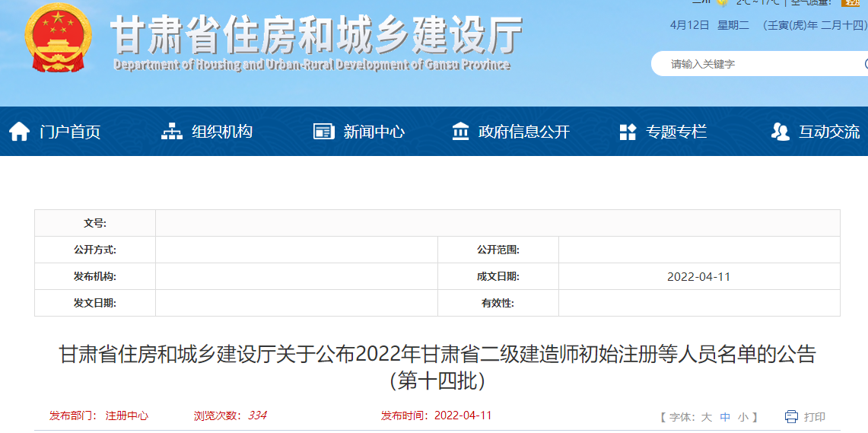Click the government building icon beside 政府信息公开

pos(460,132)
